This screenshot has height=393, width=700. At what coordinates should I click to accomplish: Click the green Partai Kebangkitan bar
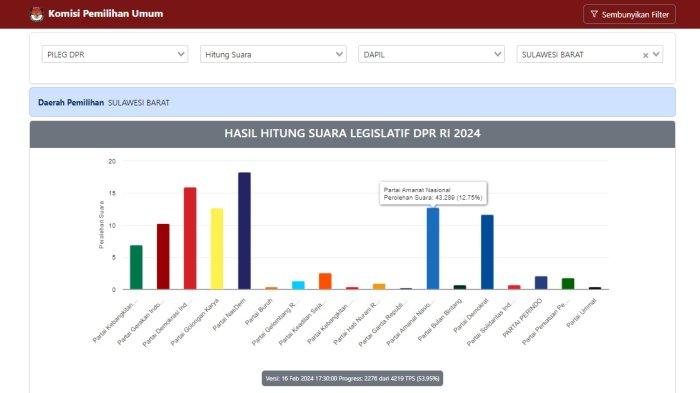pyautogui.click(x=136, y=267)
